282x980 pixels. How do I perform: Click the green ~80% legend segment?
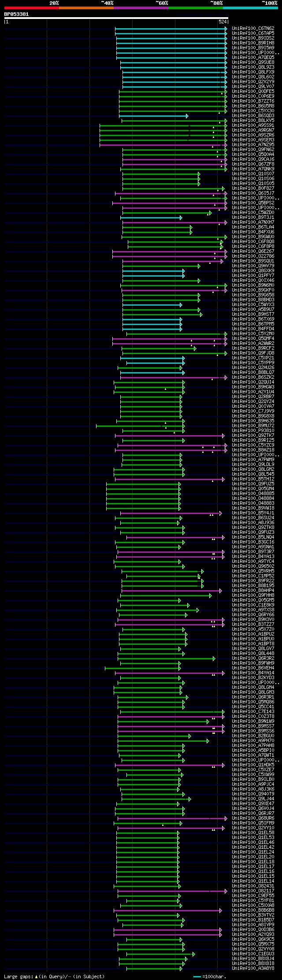tap(196, 8)
